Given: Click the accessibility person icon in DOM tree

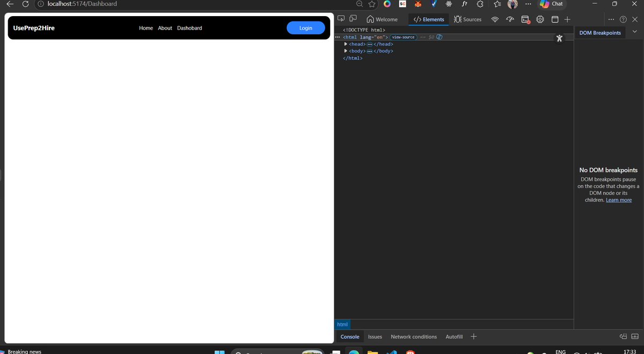Looking at the screenshot, I should 559,38.
